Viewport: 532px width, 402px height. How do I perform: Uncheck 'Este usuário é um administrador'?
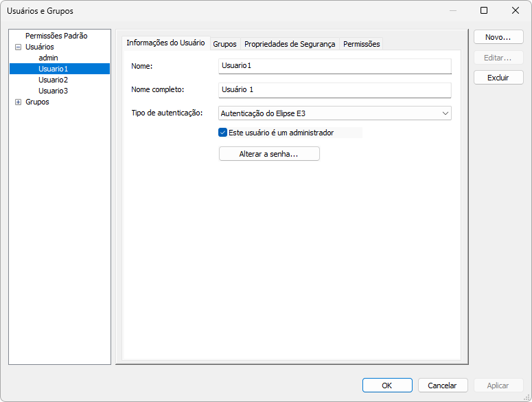coord(223,133)
